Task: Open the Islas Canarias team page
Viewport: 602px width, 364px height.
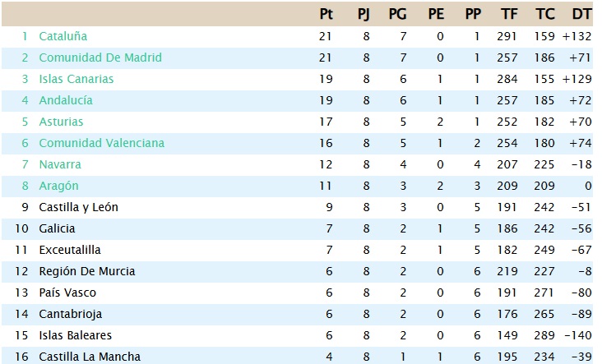Action: point(76,79)
